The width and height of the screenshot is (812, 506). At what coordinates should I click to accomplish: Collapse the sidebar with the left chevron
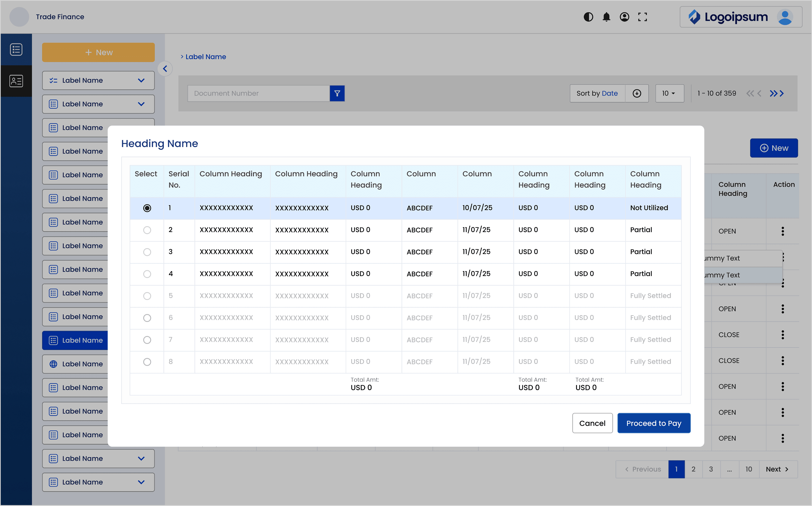pos(165,69)
